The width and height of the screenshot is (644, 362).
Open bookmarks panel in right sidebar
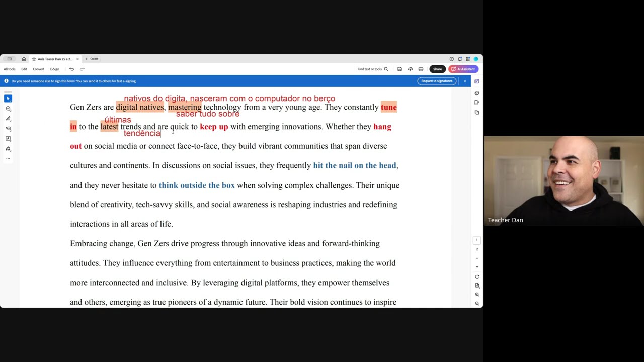coord(477,102)
